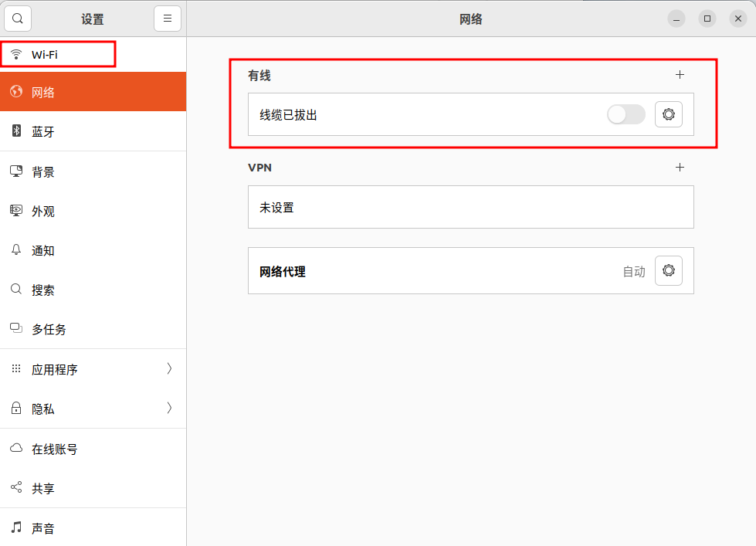Open 在线账号 settings label

coord(55,449)
